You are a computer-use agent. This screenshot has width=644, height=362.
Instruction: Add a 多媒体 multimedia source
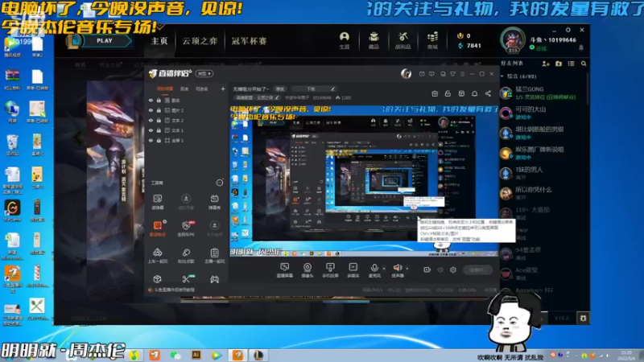click(x=353, y=270)
